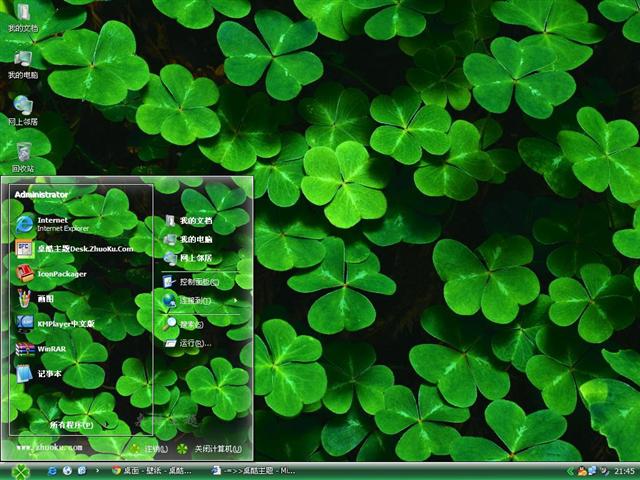The width and height of the screenshot is (640, 480).
Task: Select 运行 (Run) in the Start menu
Action: (x=193, y=343)
